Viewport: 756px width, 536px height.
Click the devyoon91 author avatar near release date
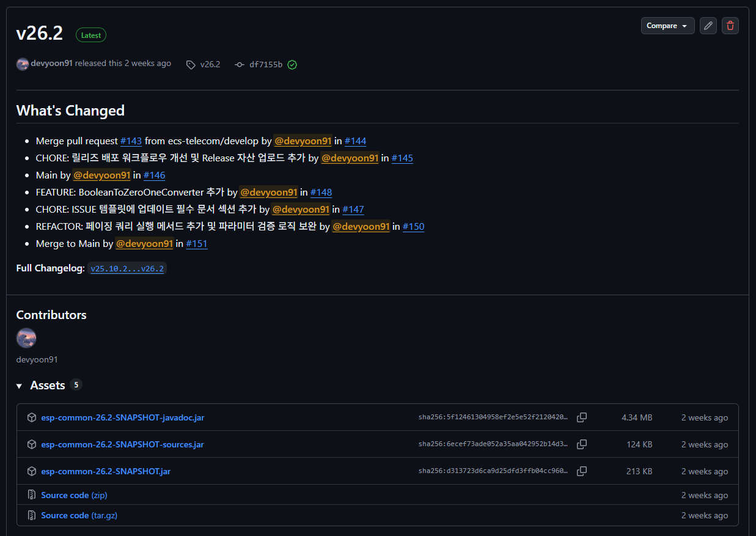click(x=23, y=64)
